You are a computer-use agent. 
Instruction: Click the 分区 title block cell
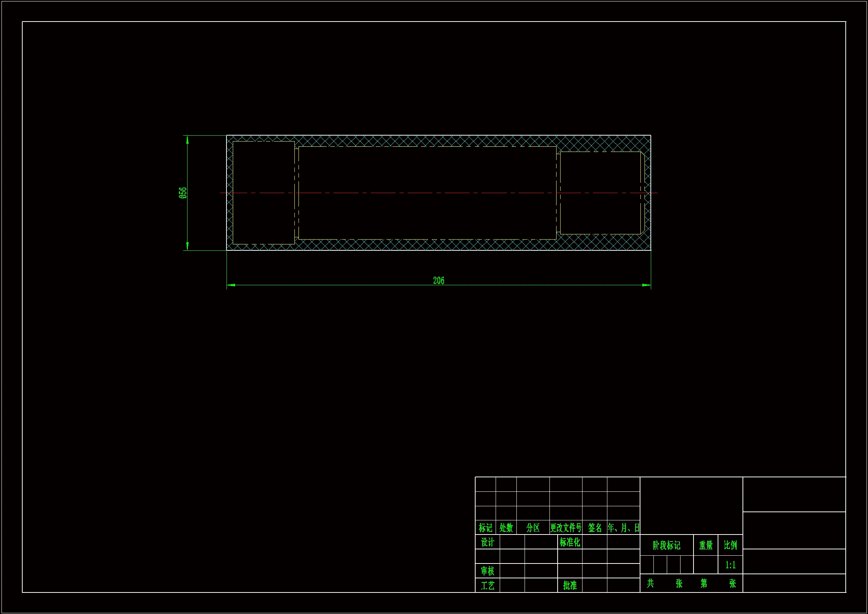tap(533, 527)
